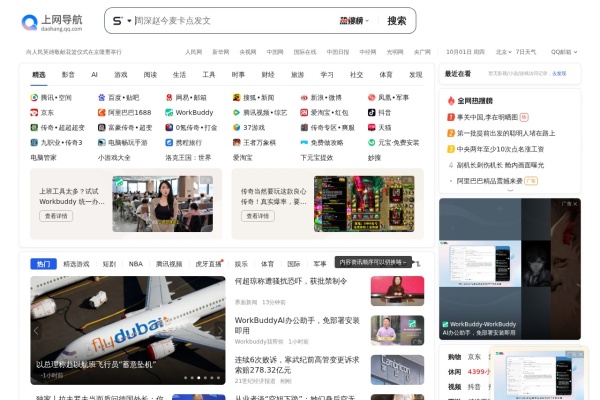Open the 九职业•传奇3 icon
Image resolution: width=600 pixels, height=400 pixels.
coord(34,142)
